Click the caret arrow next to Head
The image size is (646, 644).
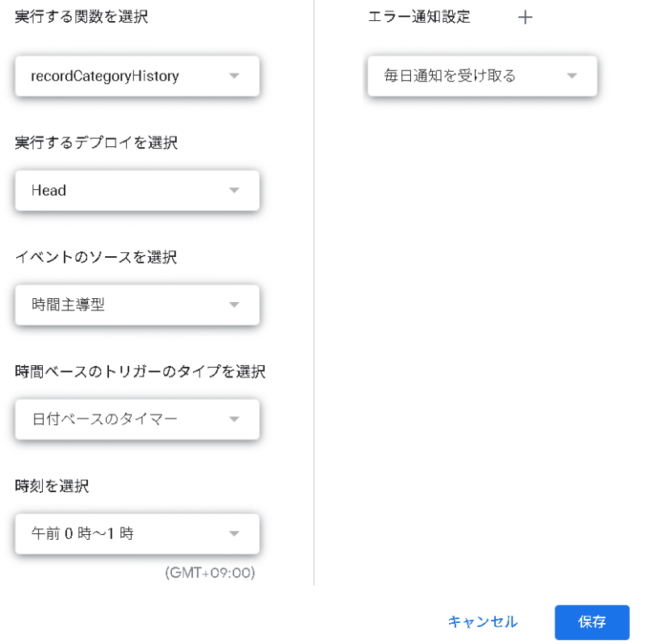pos(234,191)
